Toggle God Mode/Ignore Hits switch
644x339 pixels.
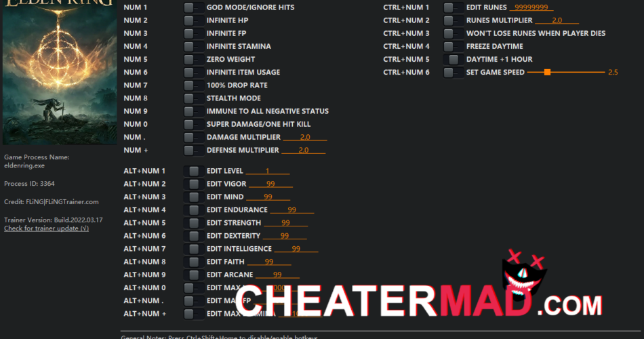tap(193, 7)
